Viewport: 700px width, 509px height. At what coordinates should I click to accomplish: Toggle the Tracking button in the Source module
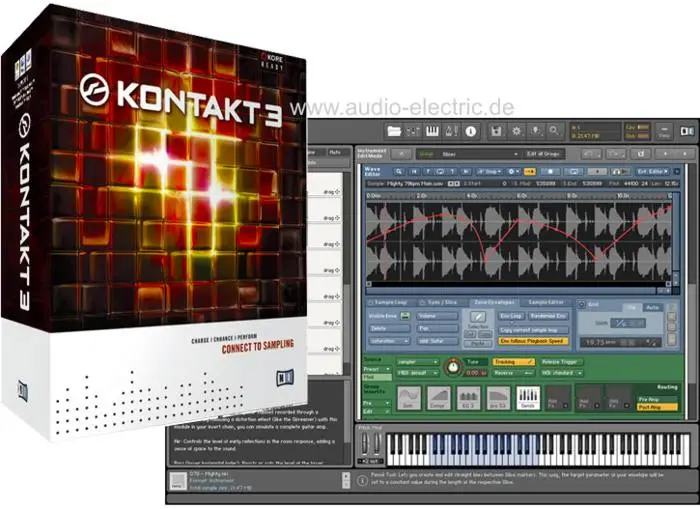(x=513, y=362)
